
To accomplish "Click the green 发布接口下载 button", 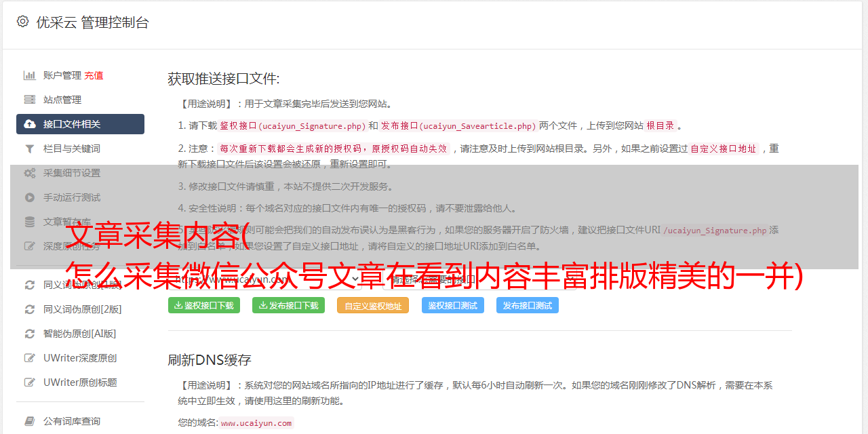I will coord(288,305).
